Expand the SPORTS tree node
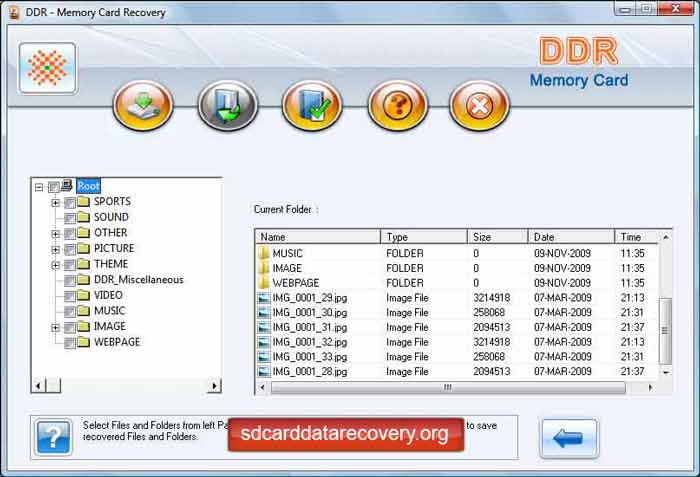Image resolution: width=700 pixels, height=477 pixels. [x=55, y=203]
